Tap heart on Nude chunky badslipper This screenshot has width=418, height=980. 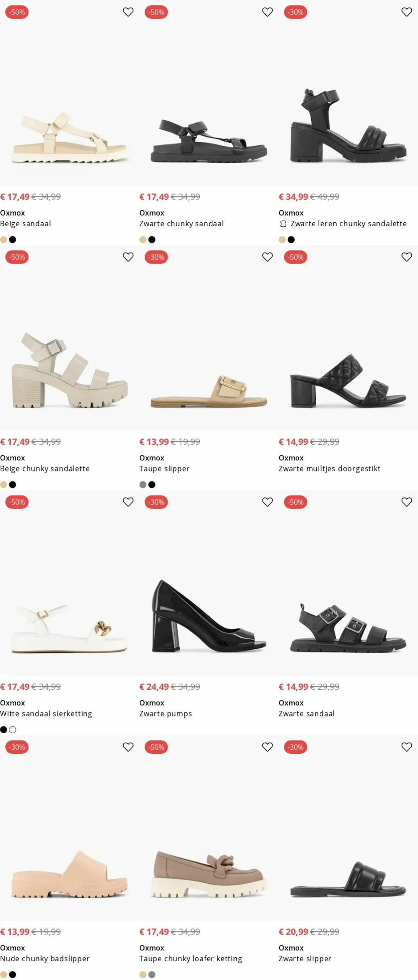[128, 747]
